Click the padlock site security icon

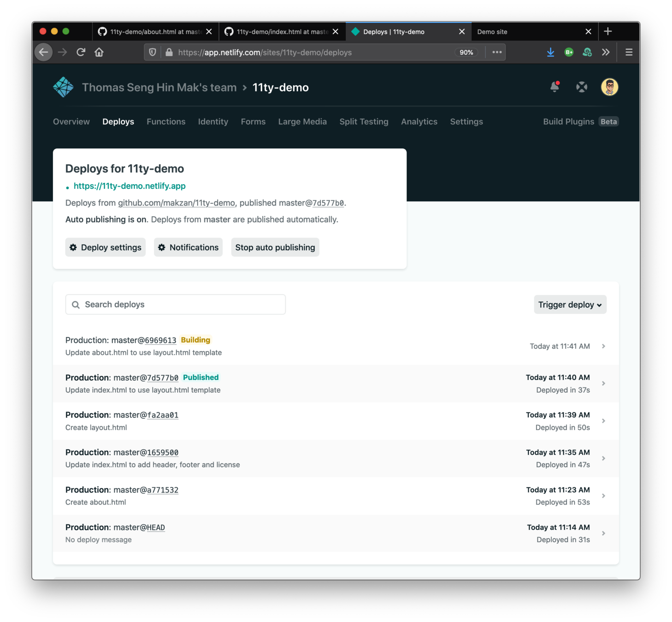click(x=169, y=52)
